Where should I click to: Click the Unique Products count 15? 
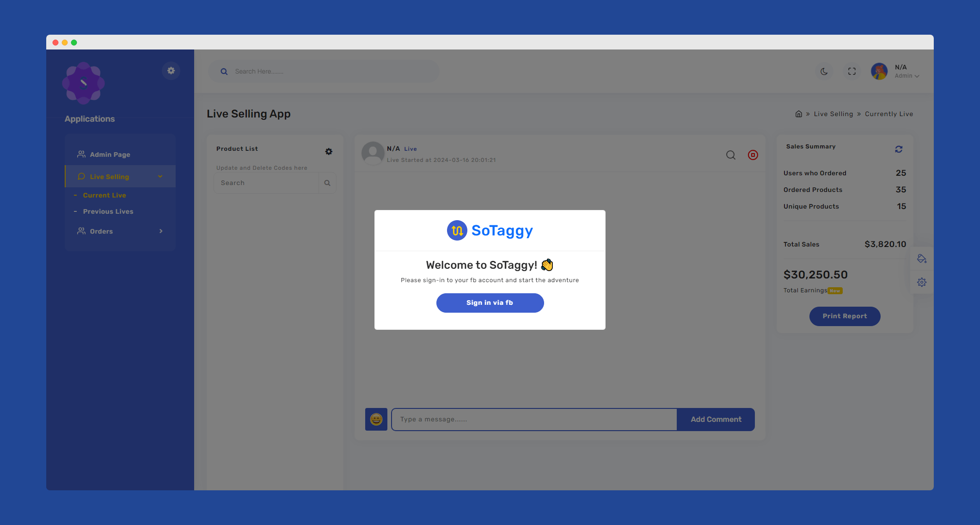pyautogui.click(x=901, y=206)
